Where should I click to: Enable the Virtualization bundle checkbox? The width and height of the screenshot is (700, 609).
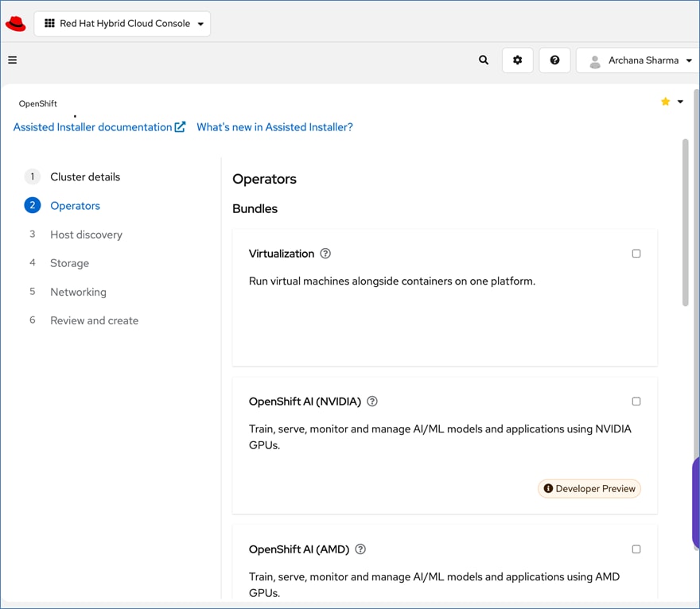(x=636, y=254)
